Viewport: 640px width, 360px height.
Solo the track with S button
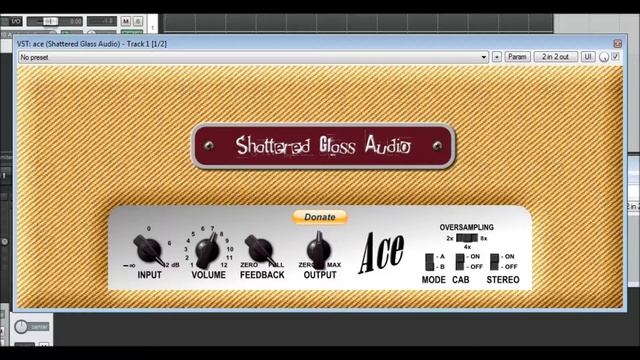pyautogui.click(x=138, y=21)
